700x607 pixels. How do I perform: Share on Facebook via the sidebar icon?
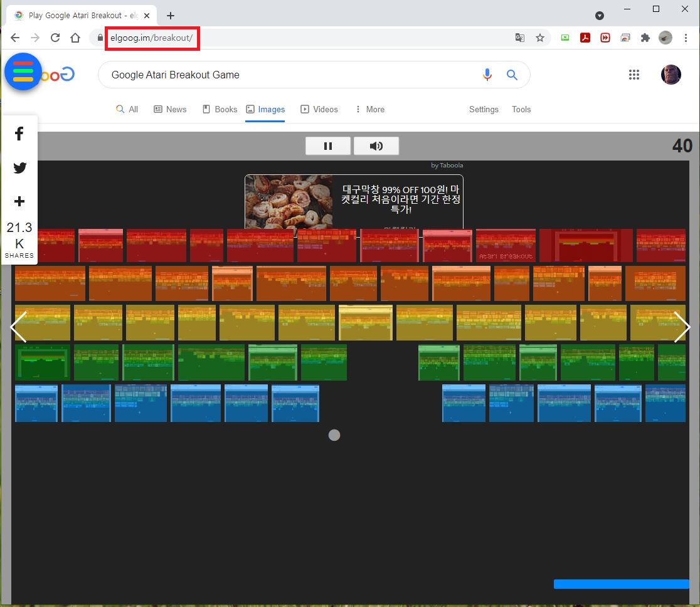coord(19,134)
